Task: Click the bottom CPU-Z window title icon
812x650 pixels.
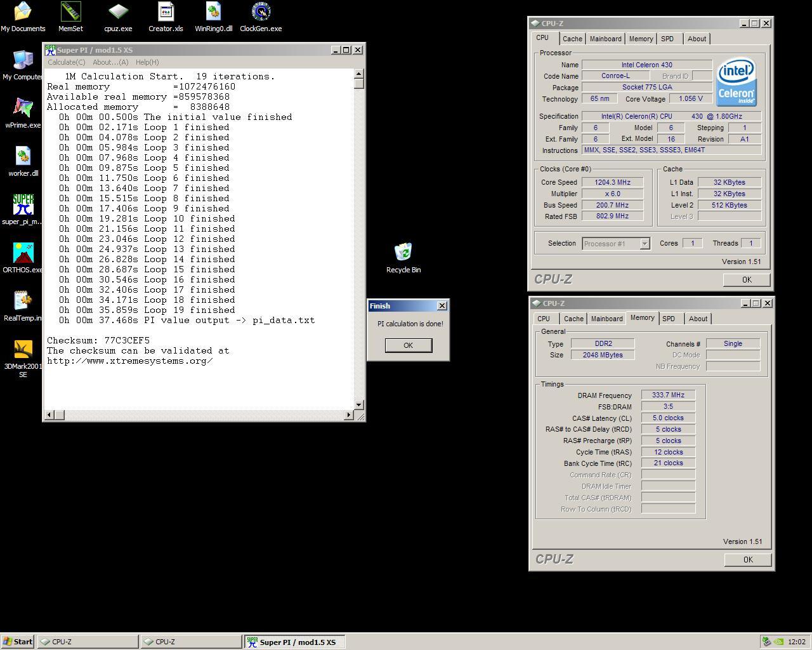Action: click(537, 303)
